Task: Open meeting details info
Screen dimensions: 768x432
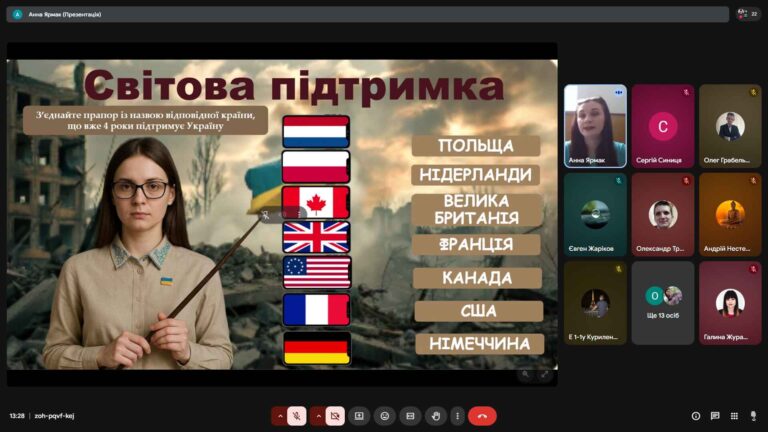Action: coord(696,416)
